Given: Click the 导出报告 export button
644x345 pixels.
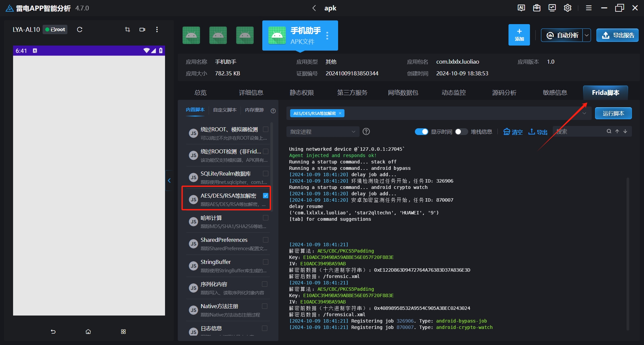Looking at the screenshot, I should point(618,35).
